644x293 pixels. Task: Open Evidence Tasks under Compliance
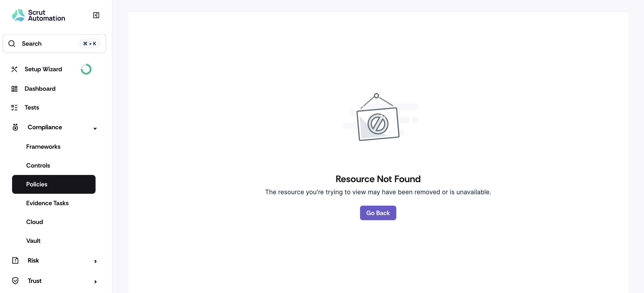click(47, 203)
